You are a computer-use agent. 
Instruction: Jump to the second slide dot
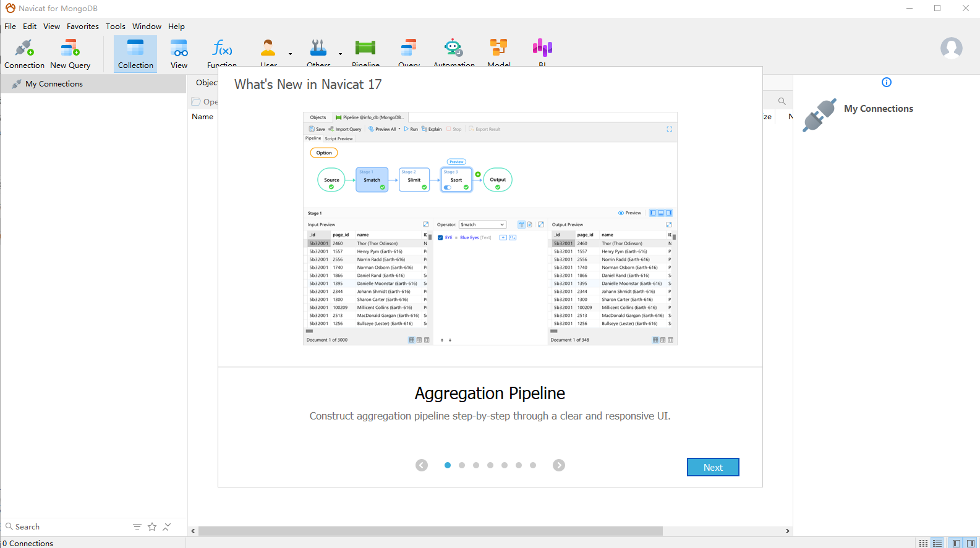pos(462,465)
